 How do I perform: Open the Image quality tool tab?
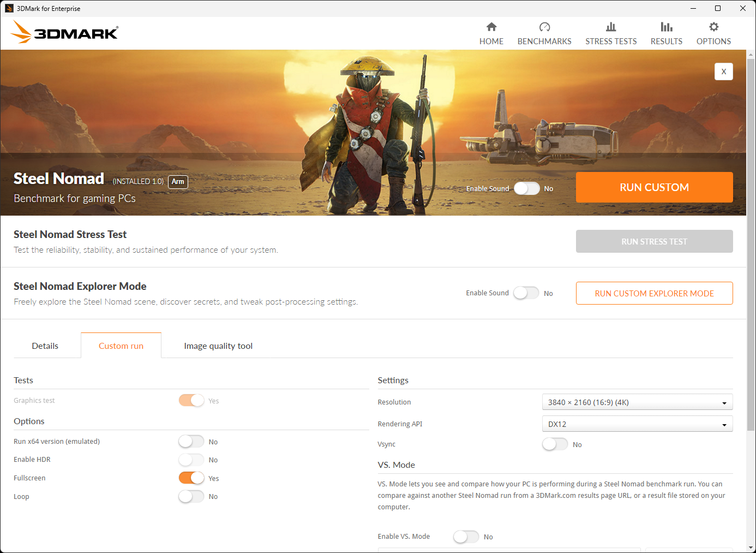click(x=218, y=346)
